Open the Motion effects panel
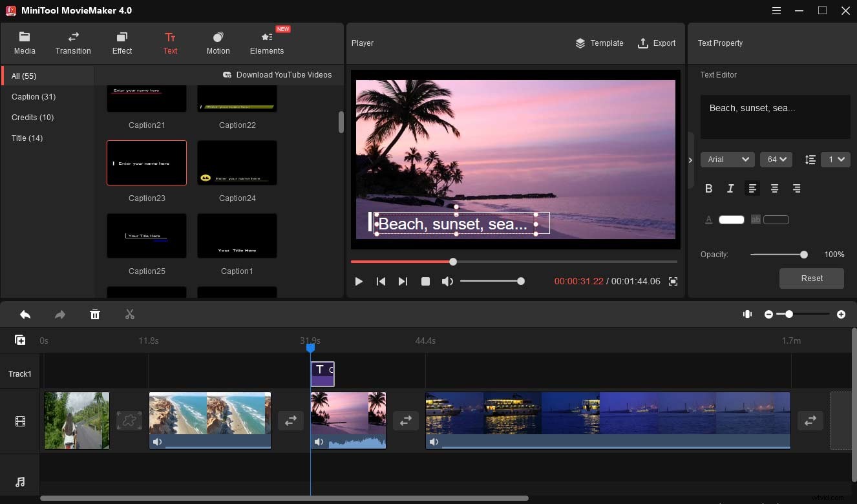 [218, 43]
